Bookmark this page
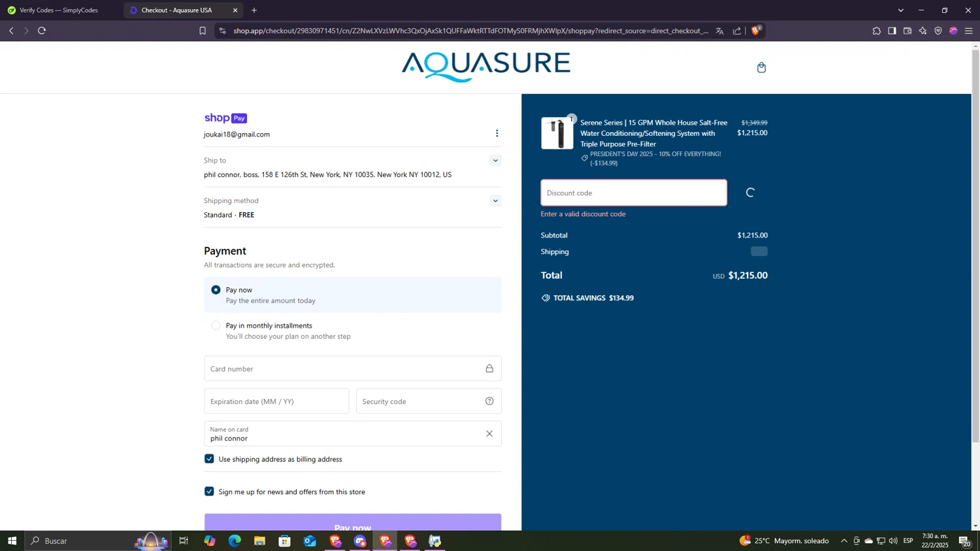This screenshot has width=980, height=551. (x=203, y=31)
